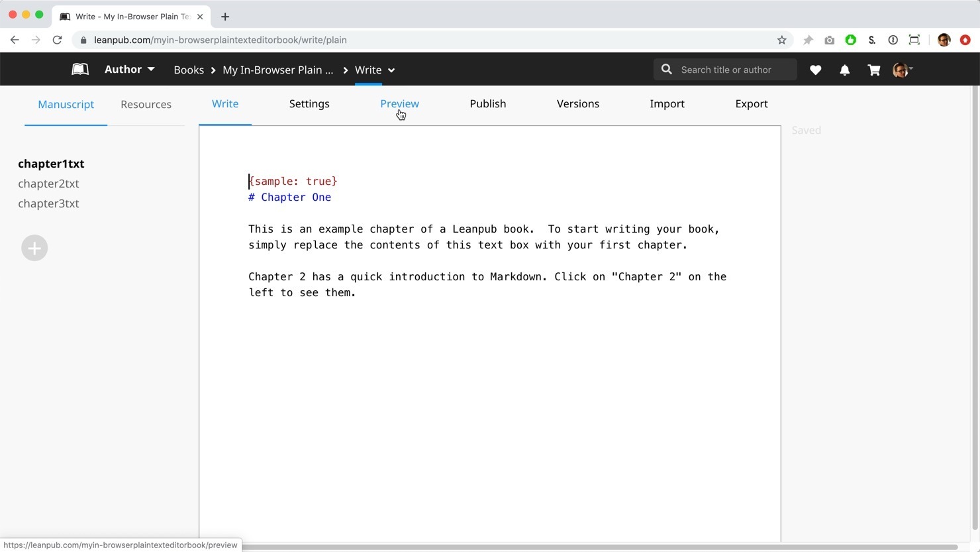980x552 pixels.
Task: Click the add new chapter plus button
Action: click(x=34, y=248)
